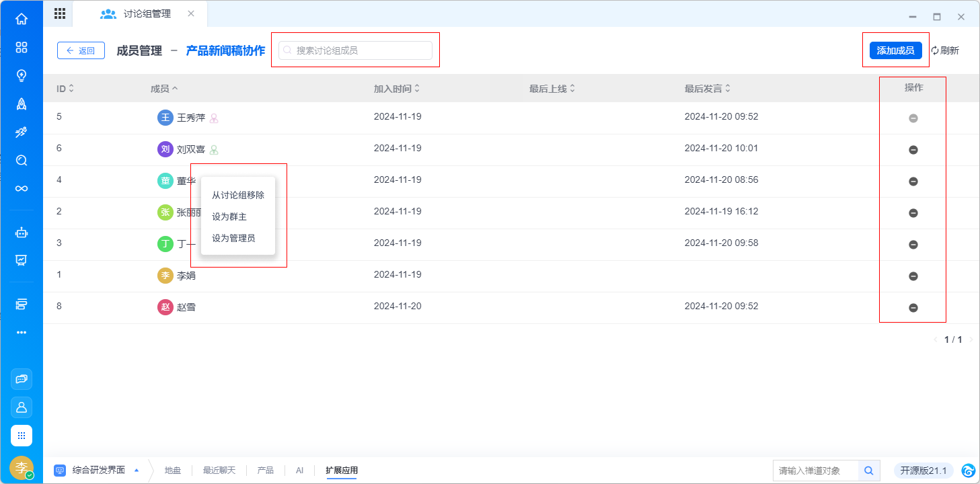980x484 pixels.
Task: Open the stacked bars icon in sidebar
Action: click(22, 305)
